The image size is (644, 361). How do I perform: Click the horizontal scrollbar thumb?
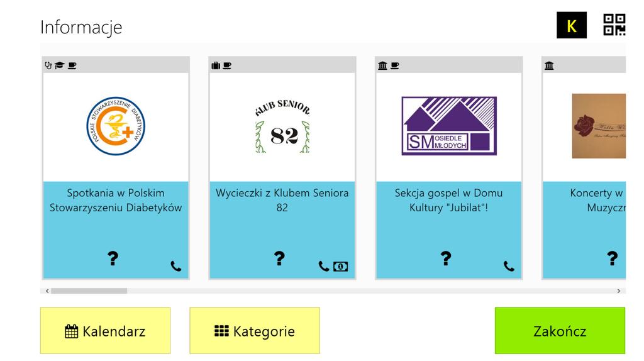click(x=89, y=291)
